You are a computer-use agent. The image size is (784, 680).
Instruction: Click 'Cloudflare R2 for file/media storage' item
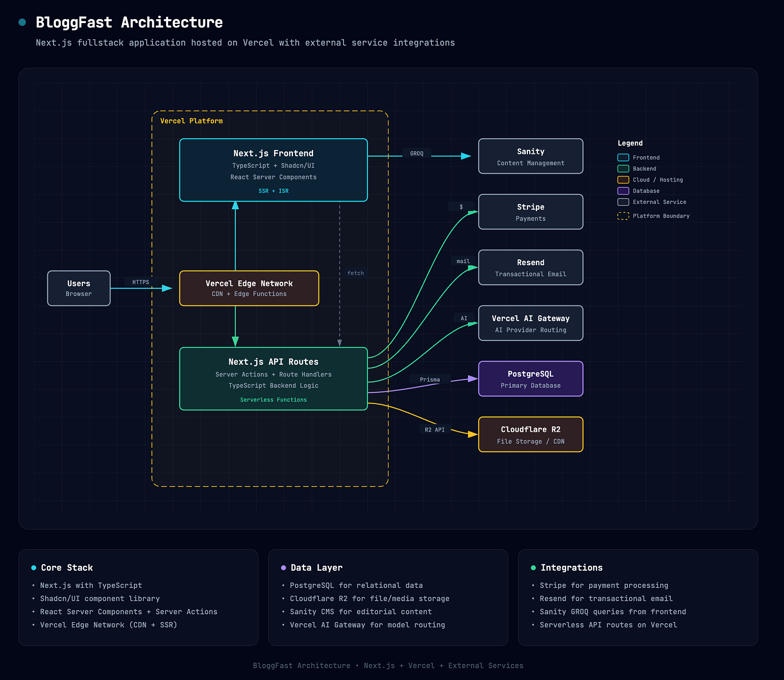(370, 599)
